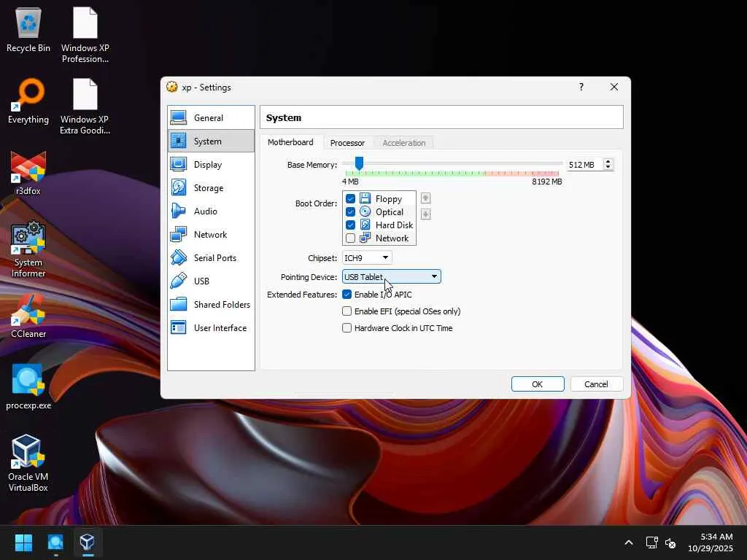Select the r3dfox desktop shortcut
747x560 pixels.
(28, 173)
